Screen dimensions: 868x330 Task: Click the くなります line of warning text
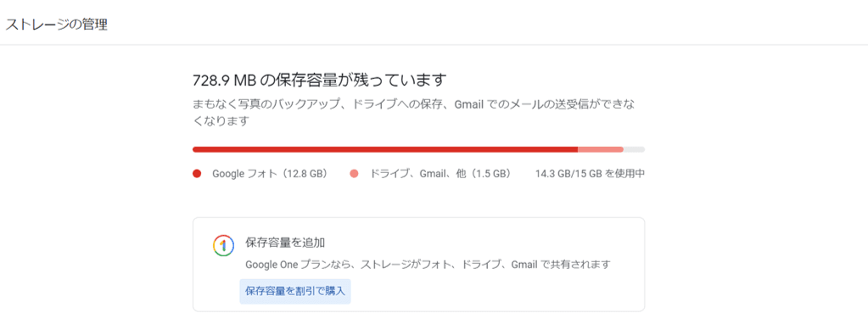click(x=221, y=120)
